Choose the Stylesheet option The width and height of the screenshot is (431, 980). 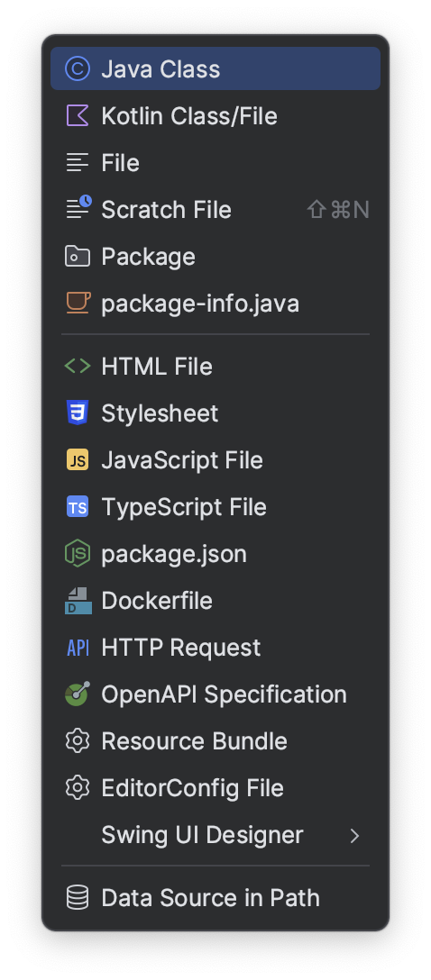coord(215,413)
